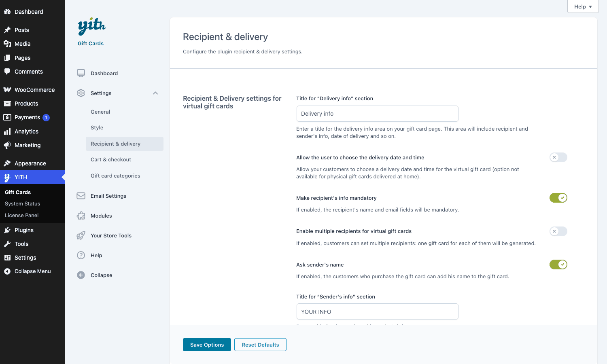Click the WordPress Dashboard gauge icon

[x=7, y=12]
